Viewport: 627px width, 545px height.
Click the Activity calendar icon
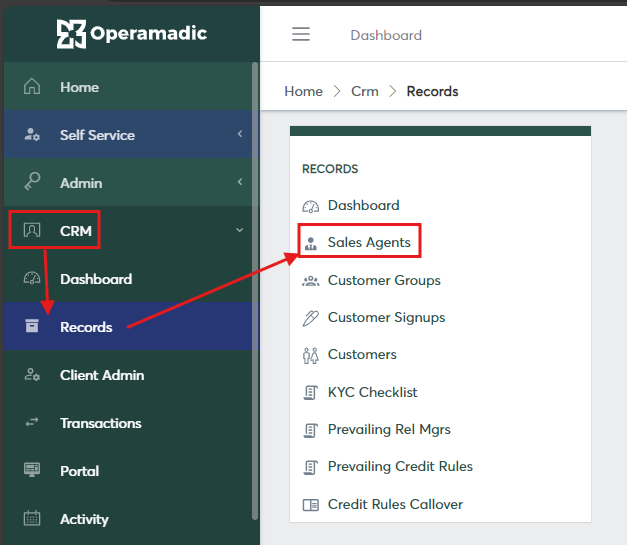tap(32, 518)
